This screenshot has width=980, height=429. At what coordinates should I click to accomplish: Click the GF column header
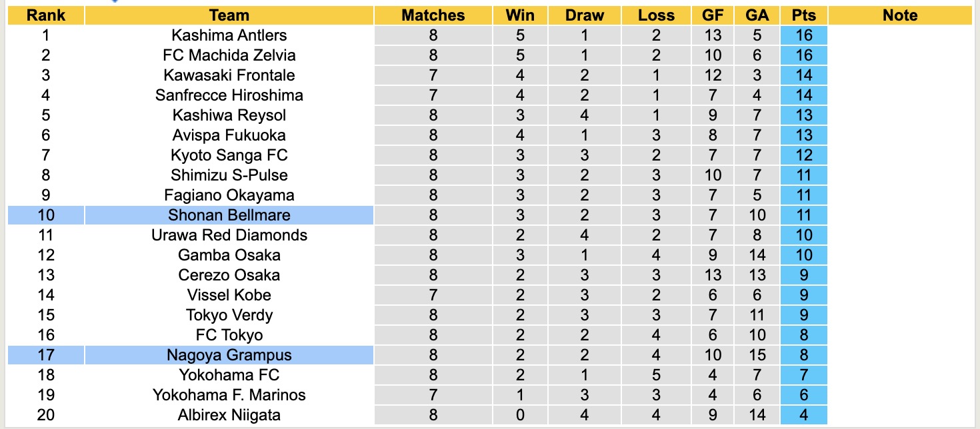tap(713, 15)
